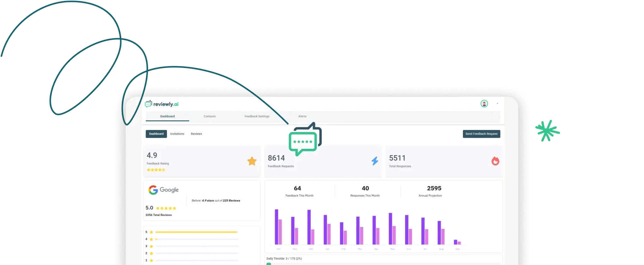644x265 pixels.
Task: Click the 8614 Feedback Requests value
Action: tap(276, 158)
